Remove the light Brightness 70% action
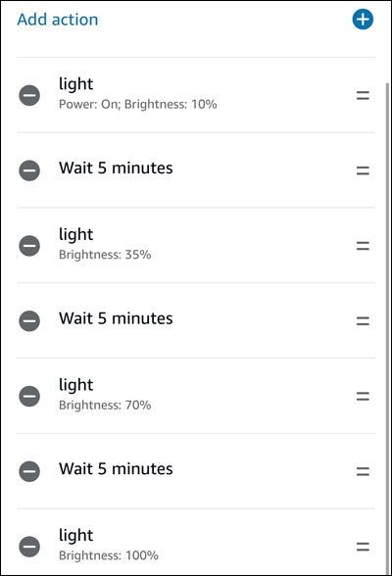Image resolution: width=392 pixels, height=576 pixels. [x=29, y=396]
